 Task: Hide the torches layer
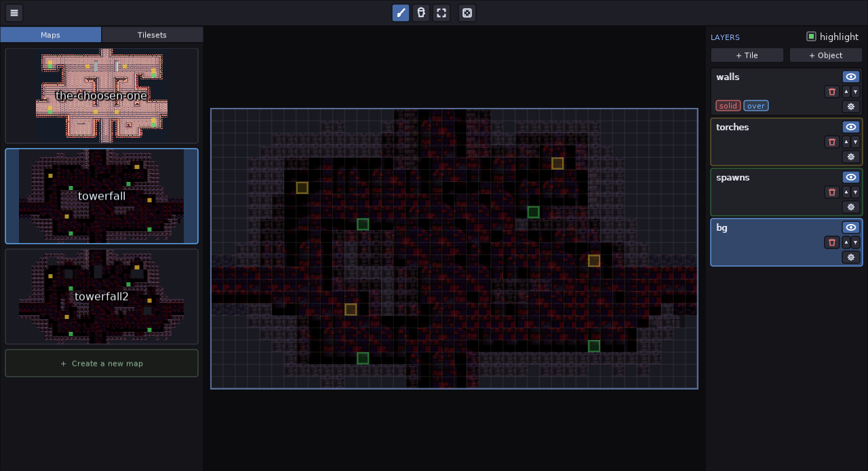(x=851, y=127)
